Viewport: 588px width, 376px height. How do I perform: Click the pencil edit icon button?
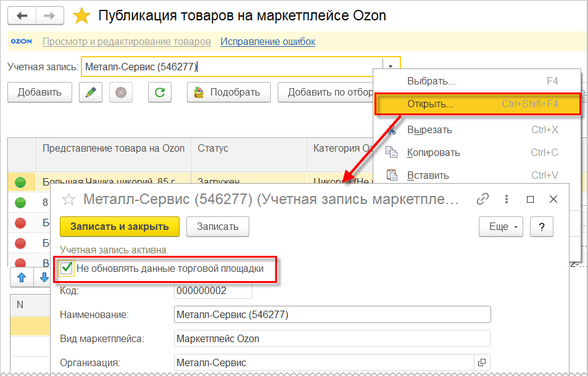(x=90, y=92)
